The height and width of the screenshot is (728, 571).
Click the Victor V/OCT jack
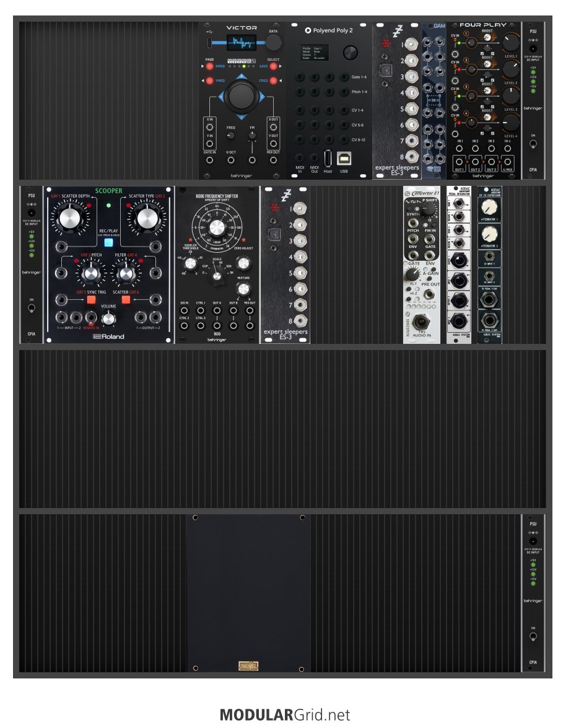tap(231, 160)
